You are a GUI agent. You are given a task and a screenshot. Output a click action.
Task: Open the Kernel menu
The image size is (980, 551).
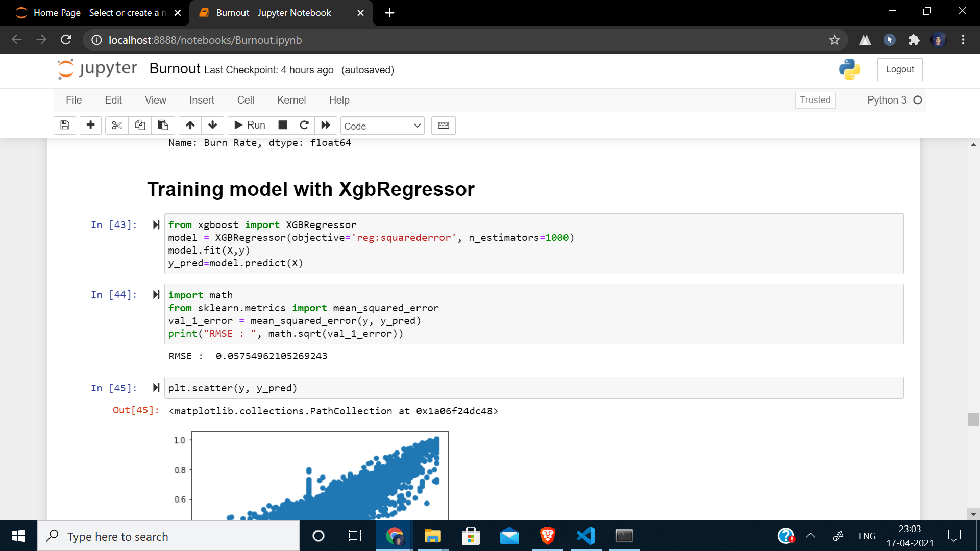point(291,100)
